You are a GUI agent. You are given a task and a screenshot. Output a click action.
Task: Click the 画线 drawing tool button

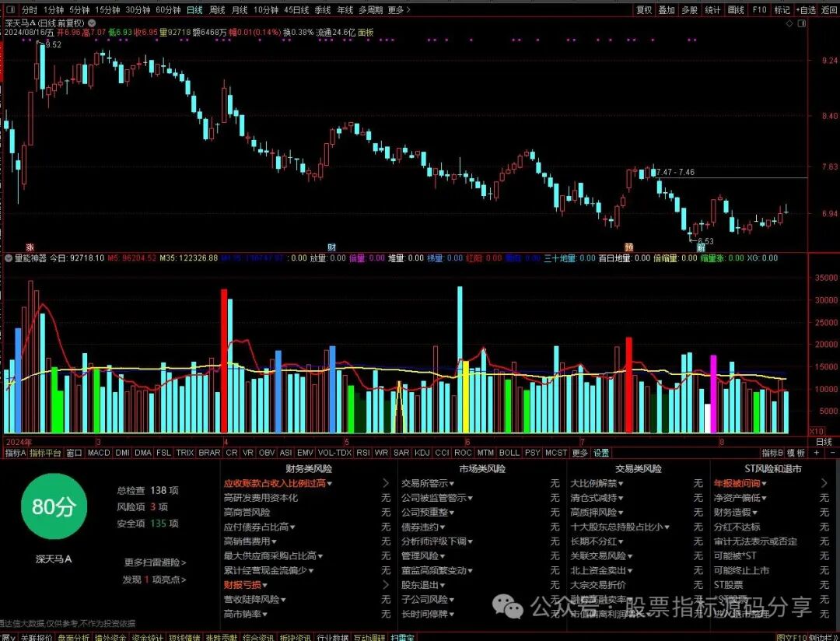[x=736, y=9]
